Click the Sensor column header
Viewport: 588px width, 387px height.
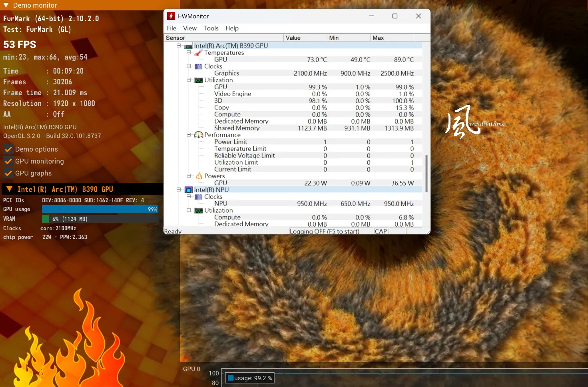[224, 38]
